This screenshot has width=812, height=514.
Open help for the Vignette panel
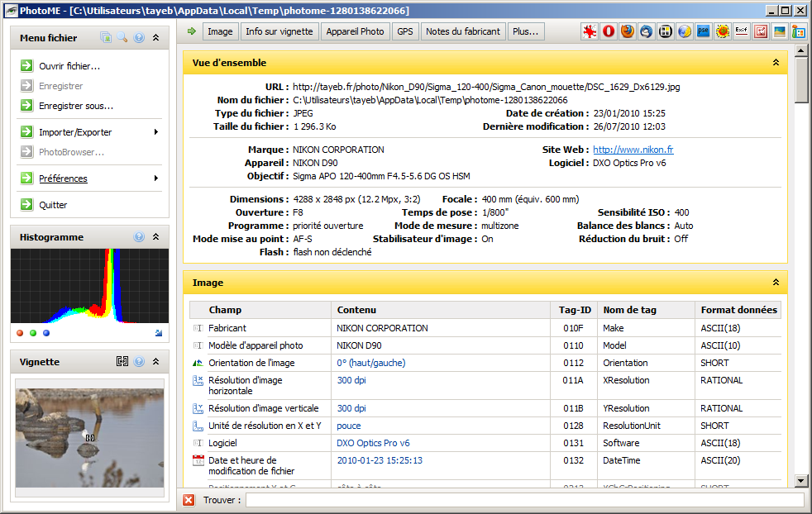pos(139,362)
